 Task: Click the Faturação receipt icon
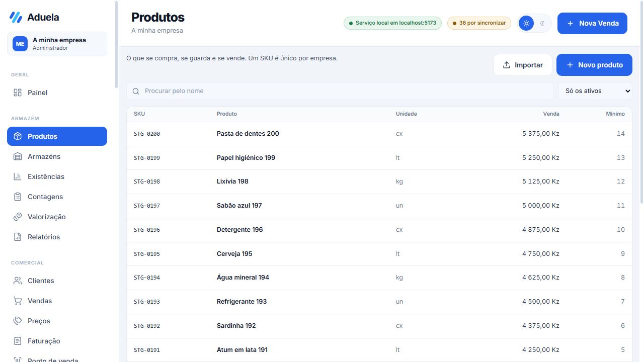point(18,341)
